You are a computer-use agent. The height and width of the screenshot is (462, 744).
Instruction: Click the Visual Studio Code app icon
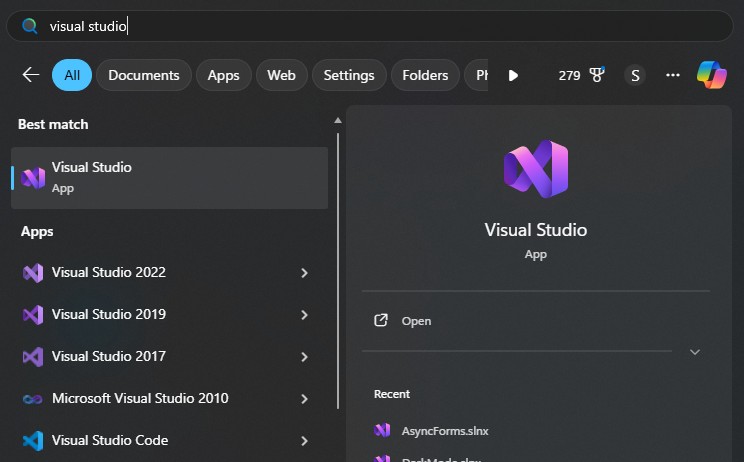pos(33,440)
